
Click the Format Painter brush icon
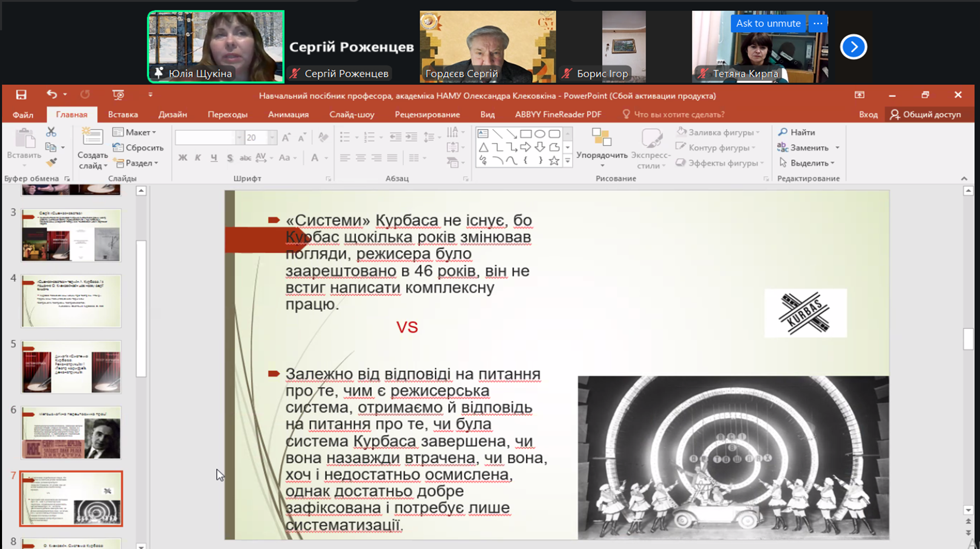(x=51, y=163)
